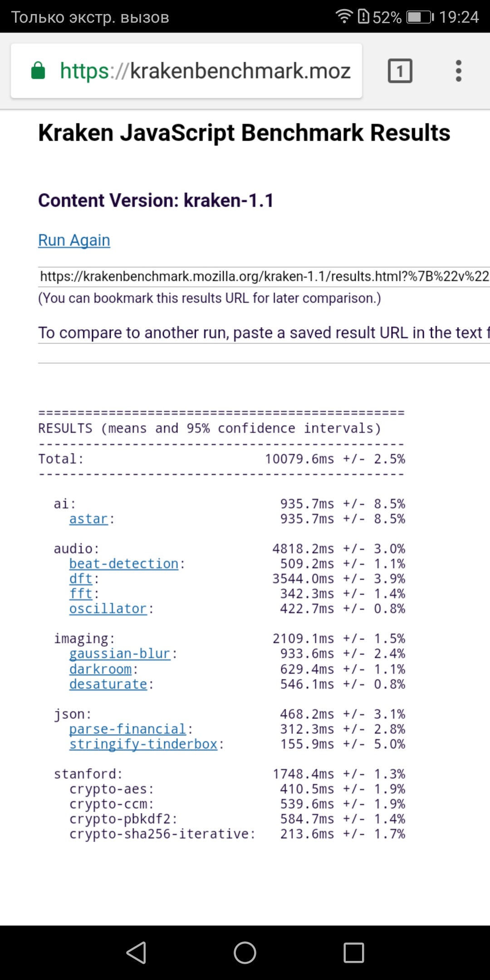Tap the Wi-Fi status icon

pos(344,17)
